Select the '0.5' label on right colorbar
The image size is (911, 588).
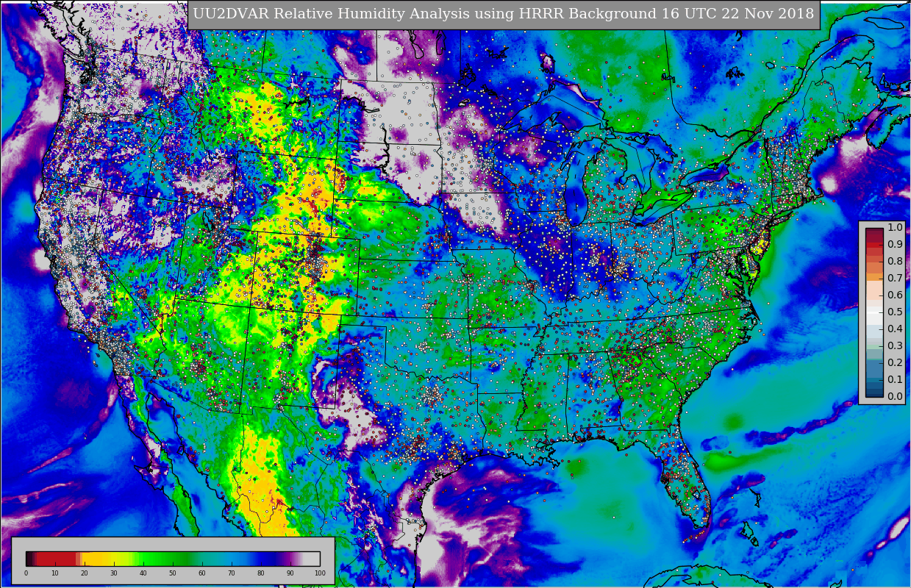(895, 312)
